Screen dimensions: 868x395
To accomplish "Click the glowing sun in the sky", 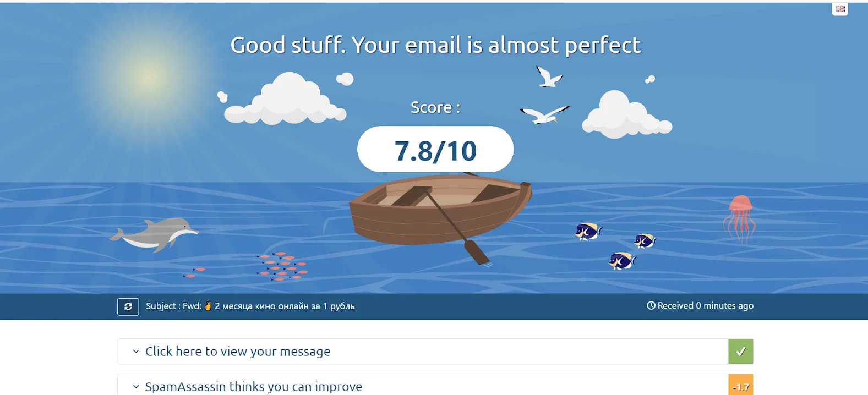I will pos(149,77).
